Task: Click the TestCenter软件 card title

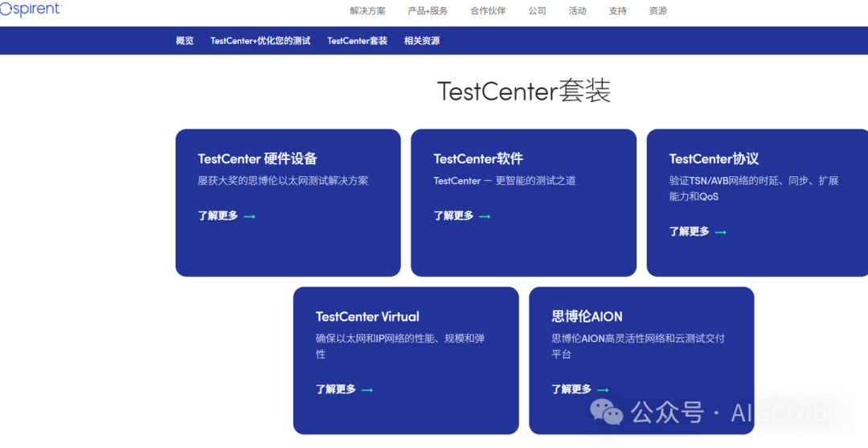Action: click(x=478, y=159)
